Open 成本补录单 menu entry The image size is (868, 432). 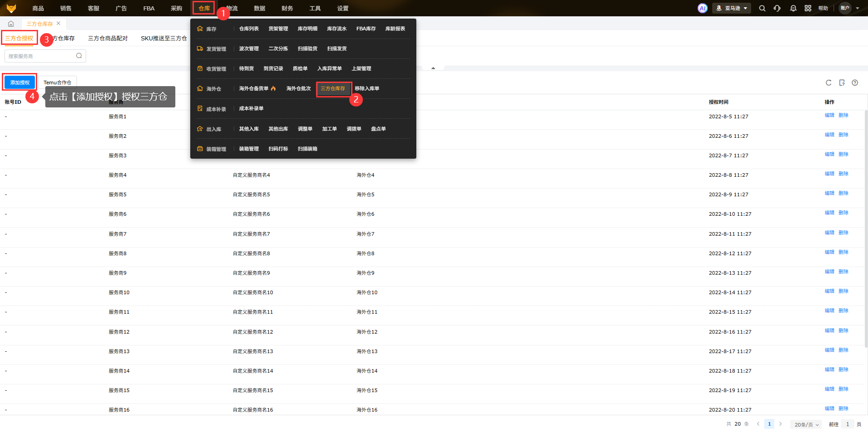pyautogui.click(x=251, y=108)
